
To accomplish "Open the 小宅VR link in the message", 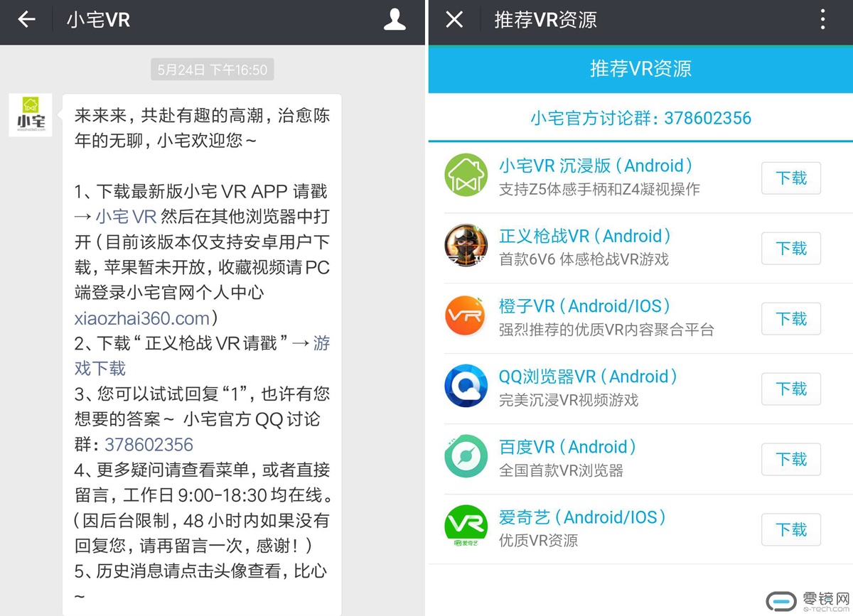I will click(125, 217).
